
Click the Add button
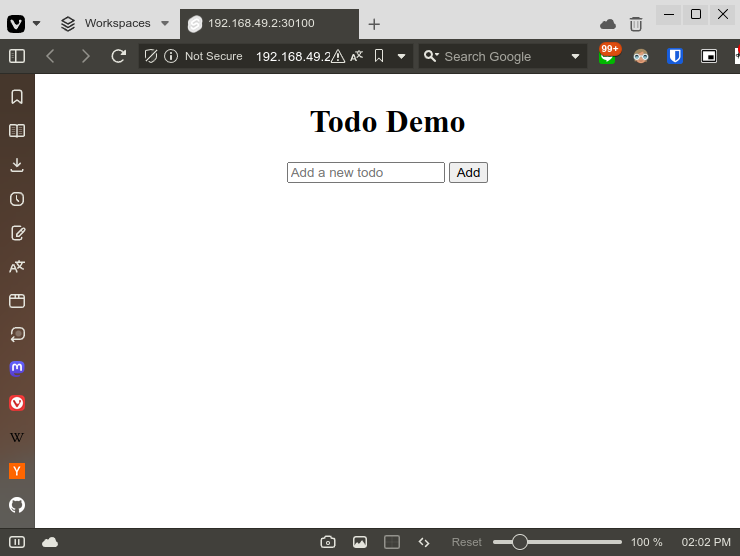point(468,173)
